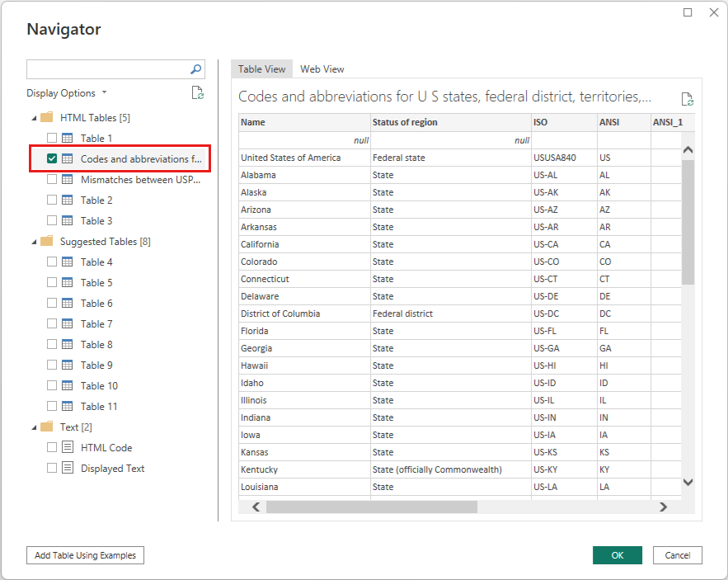Maximize the Navigator dialog

688,12
